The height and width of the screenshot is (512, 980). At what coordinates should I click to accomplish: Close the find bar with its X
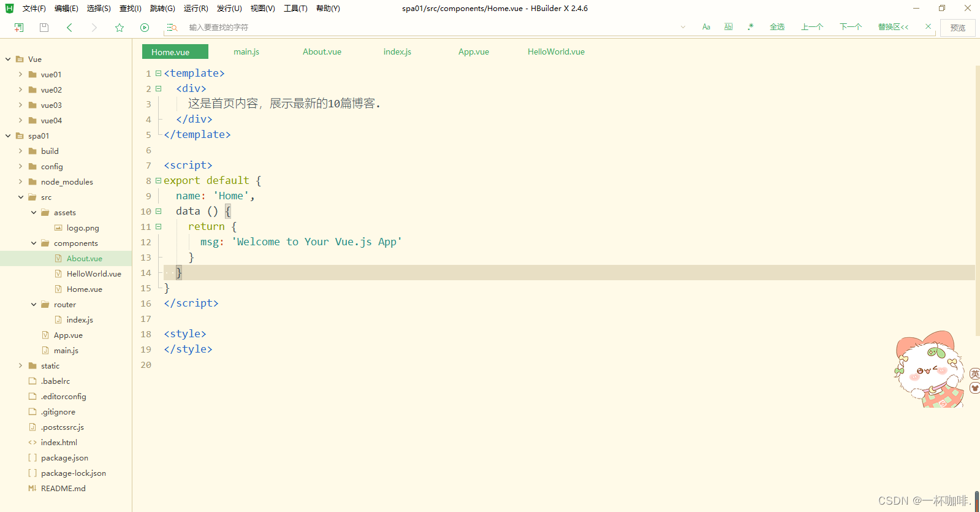(928, 26)
